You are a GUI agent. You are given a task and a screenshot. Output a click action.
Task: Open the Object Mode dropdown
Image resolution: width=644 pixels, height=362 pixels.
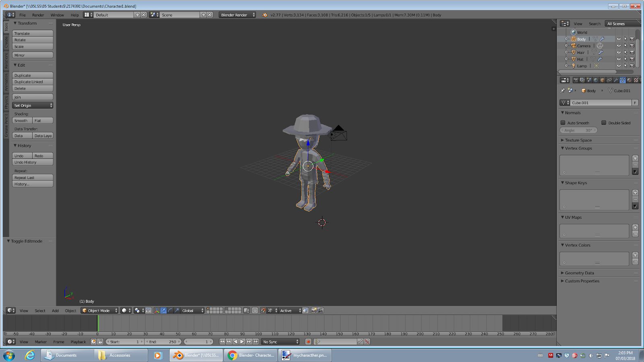coord(99,311)
